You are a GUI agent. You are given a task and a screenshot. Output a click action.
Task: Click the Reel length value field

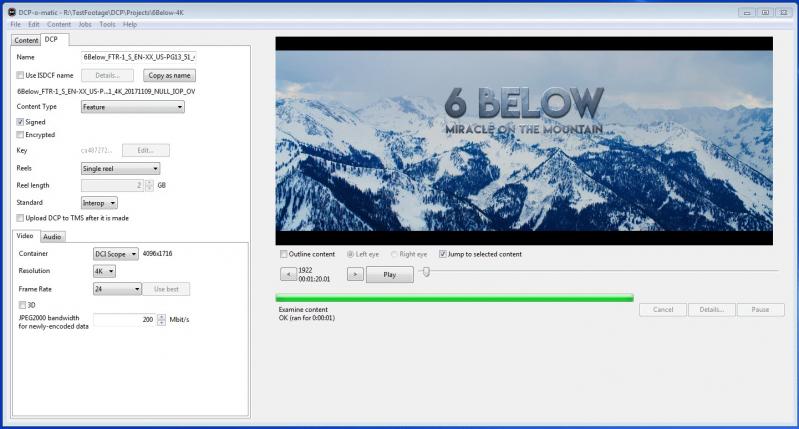pos(113,185)
